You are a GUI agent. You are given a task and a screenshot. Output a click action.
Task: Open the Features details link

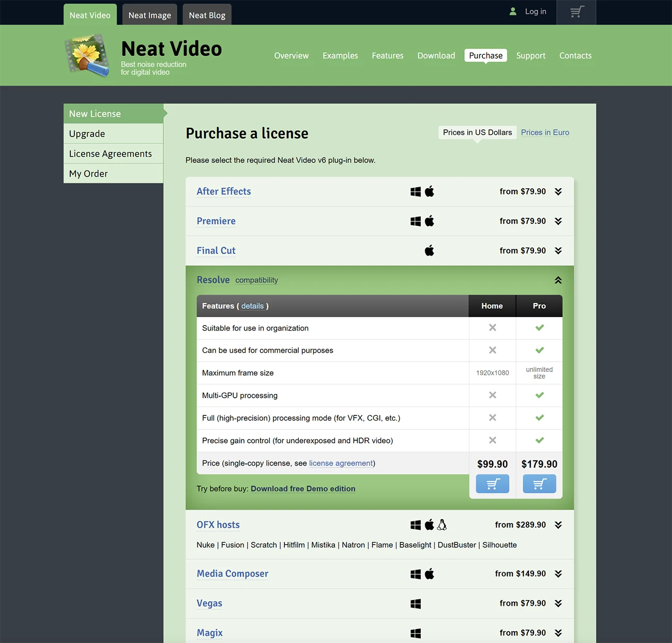pyautogui.click(x=252, y=306)
